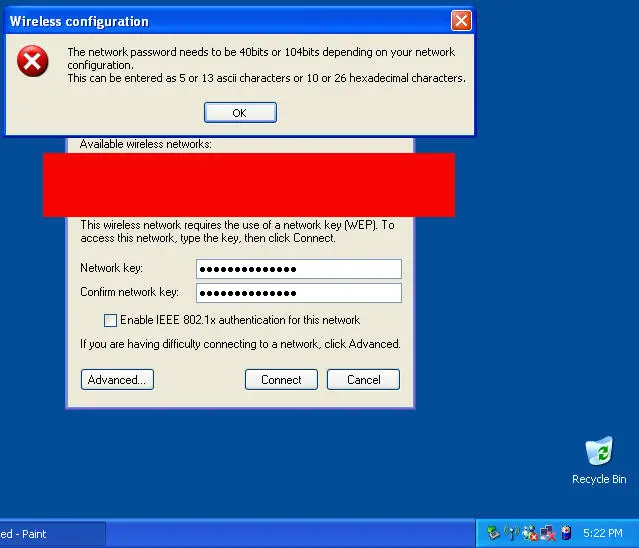Click the 'Confirm network key:' label

pos(129,292)
